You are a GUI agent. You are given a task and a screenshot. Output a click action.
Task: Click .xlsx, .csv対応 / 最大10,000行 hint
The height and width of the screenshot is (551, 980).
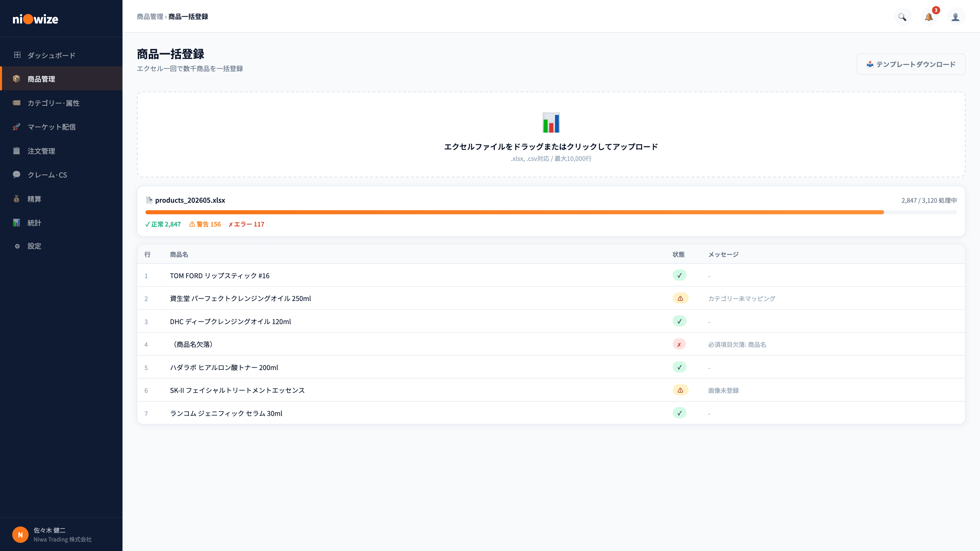551,158
